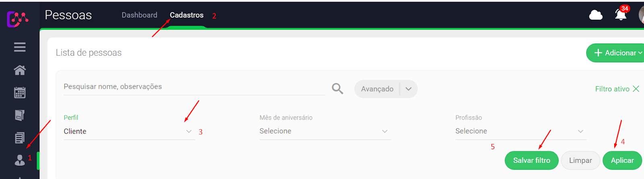
Task: Go to home via house icon
Action: [20, 70]
